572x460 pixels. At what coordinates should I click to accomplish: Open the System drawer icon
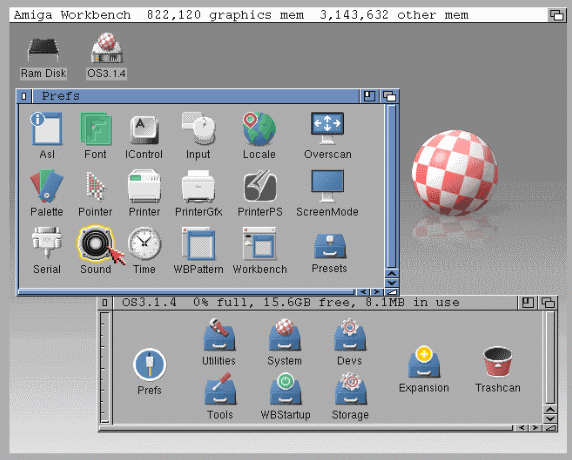click(284, 335)
